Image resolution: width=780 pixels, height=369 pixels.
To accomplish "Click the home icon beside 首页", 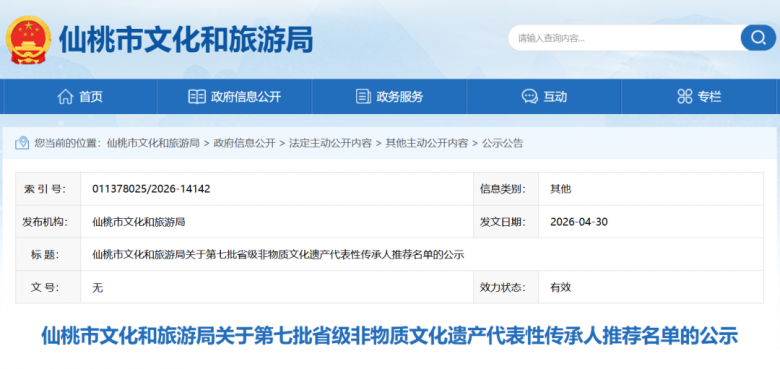I will click(65, 96).
